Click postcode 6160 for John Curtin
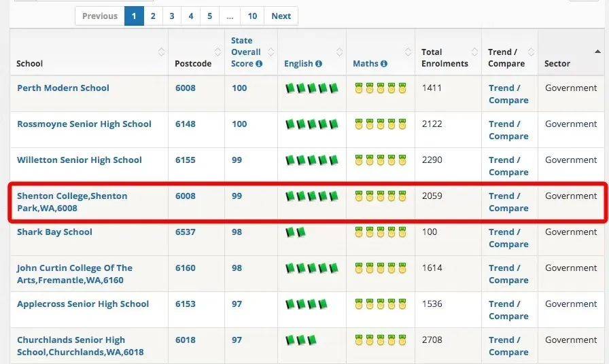609x364 pixels. tap(186, 268)
